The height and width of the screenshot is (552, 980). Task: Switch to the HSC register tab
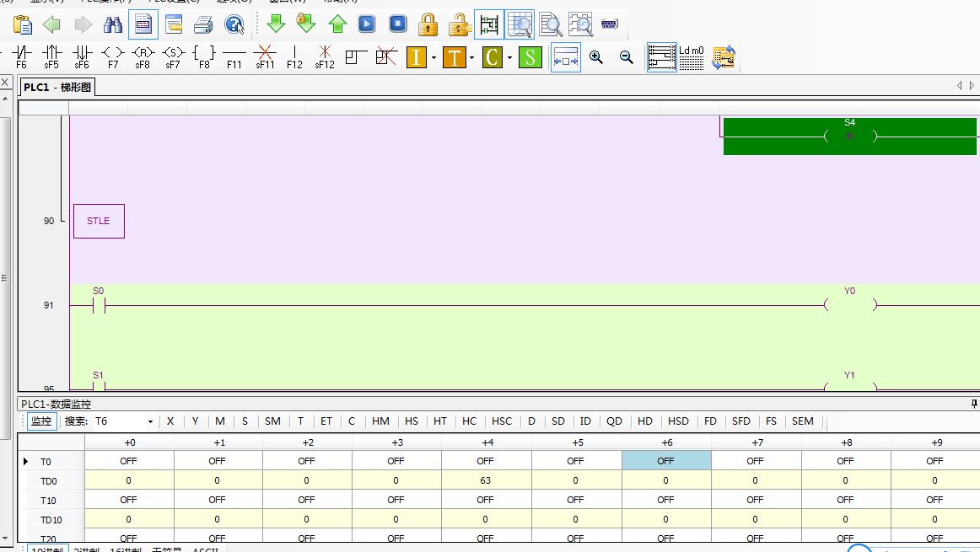(x=501, y=421)
